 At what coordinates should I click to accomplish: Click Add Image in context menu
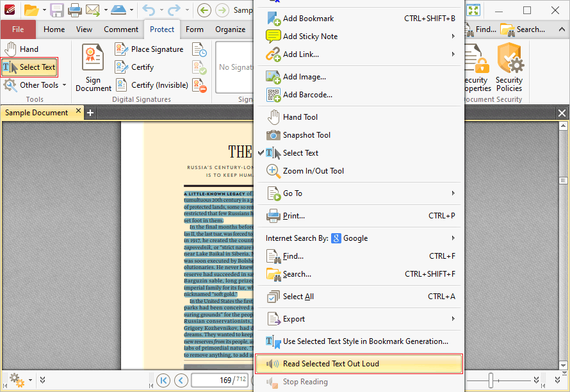[x=304, y=77]
